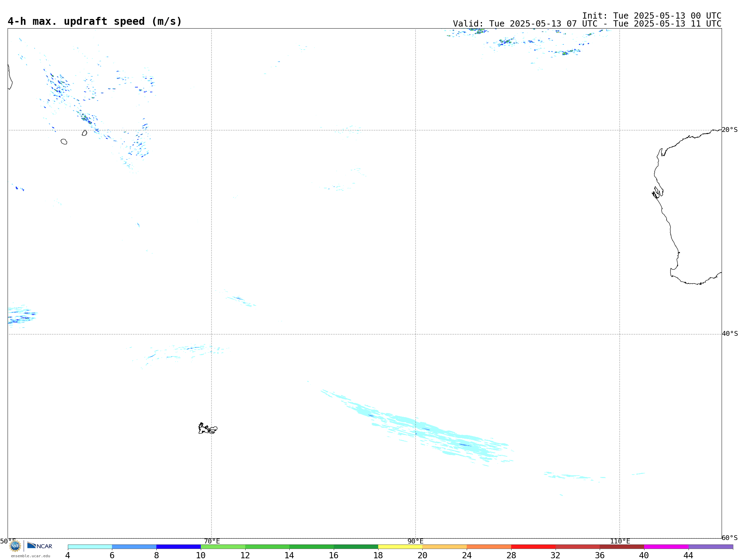744x560 pixels.
Task: Click the "Init: Tue 2025-05-13 00 UTC" text
Action: pos(652,16)
